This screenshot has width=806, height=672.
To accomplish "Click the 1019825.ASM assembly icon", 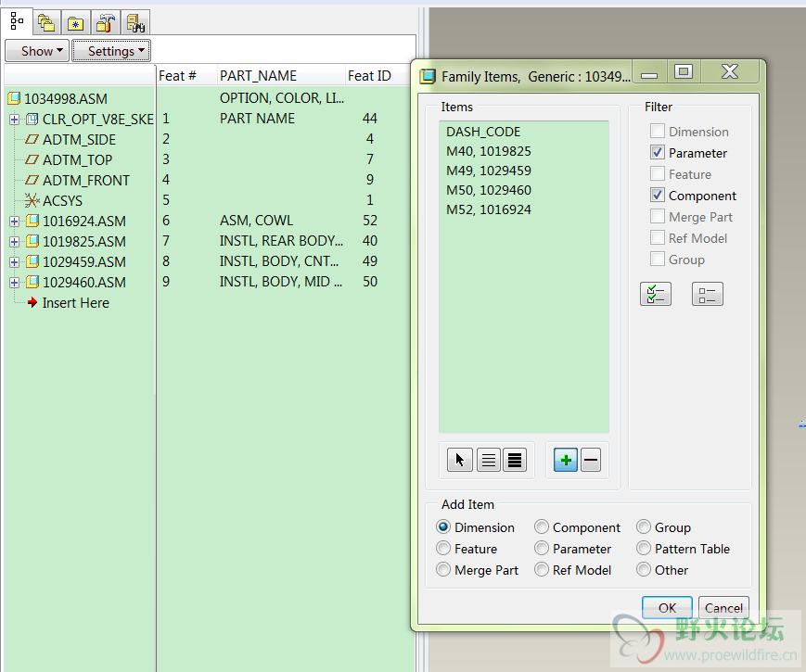I will pyautogui.click(x=32, y=241).
